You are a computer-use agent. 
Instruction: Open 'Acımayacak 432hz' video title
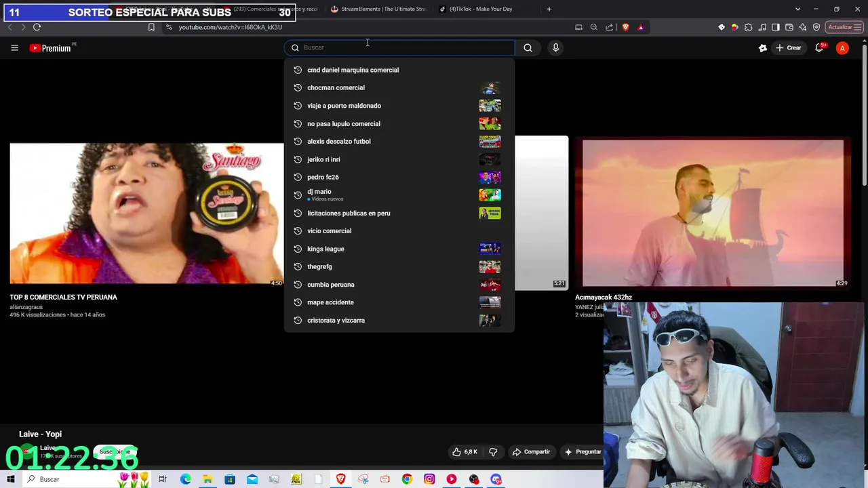click(x=604, y=297)
